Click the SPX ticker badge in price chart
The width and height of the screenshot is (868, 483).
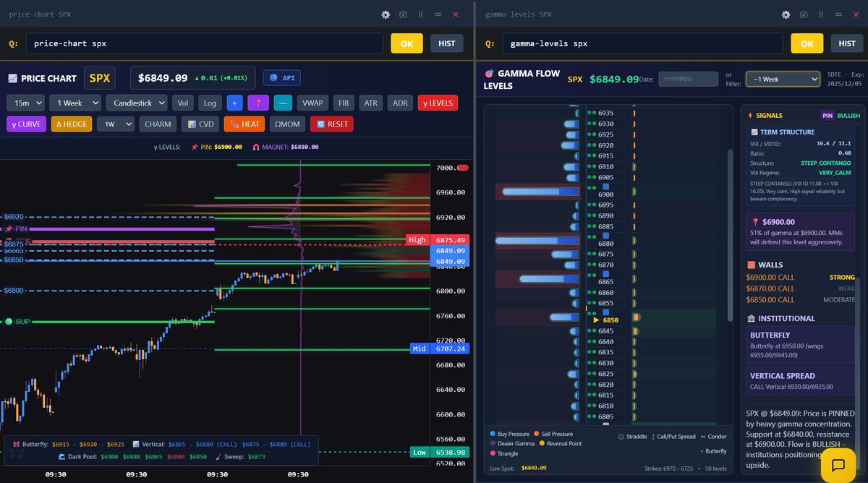[x=101, y=78]
